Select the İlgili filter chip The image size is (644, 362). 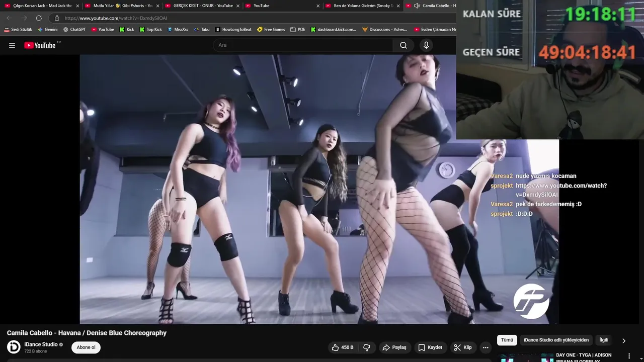coord(604,340)
